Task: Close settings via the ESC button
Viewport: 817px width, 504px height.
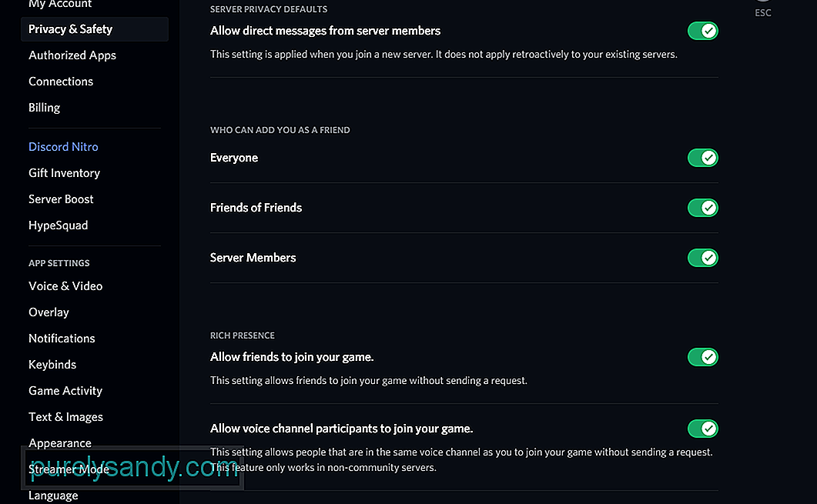Action: 763,7
